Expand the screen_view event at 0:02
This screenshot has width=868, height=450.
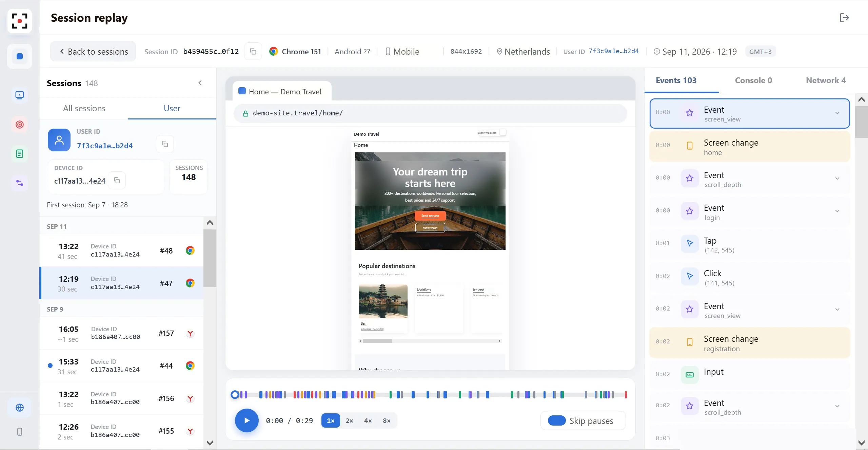click(x=837, y=310)
